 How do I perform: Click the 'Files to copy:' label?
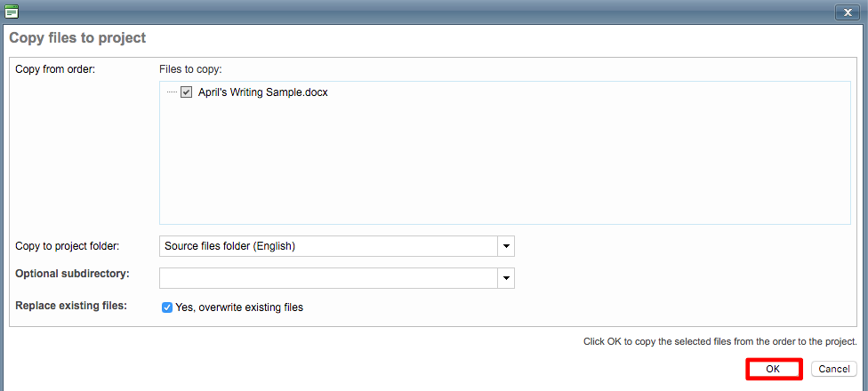(190, 69)
